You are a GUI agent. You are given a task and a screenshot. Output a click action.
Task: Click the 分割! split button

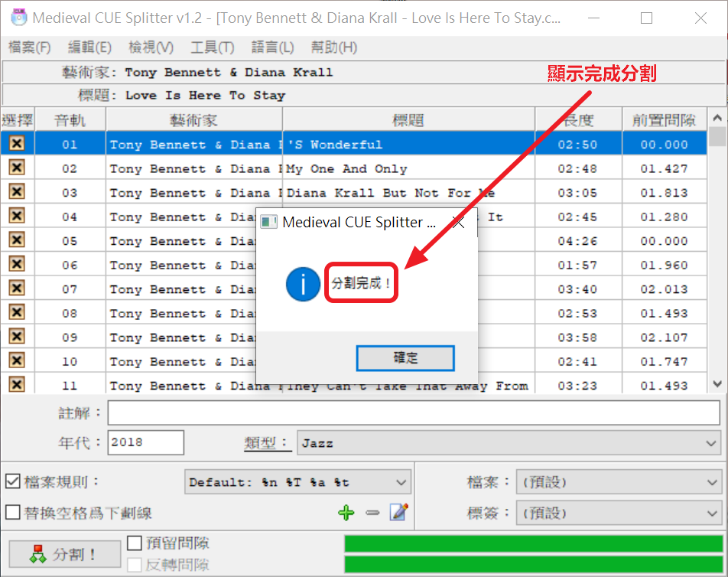click(64, 554)
